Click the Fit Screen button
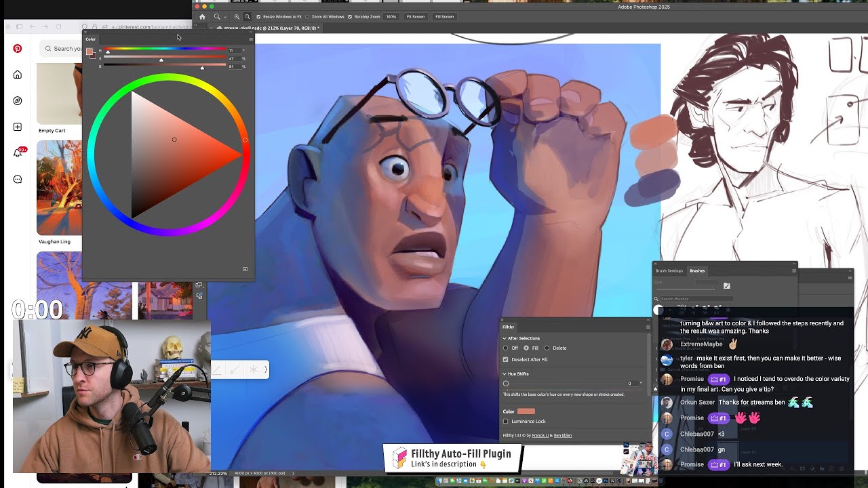Viewport: 868px width, 488px height. click(x=415, y=17)
